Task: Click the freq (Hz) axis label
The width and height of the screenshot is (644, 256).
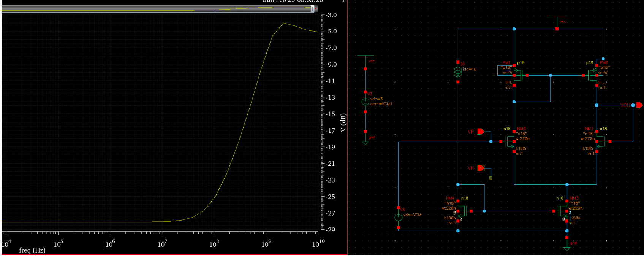Action: pos(32,250)
